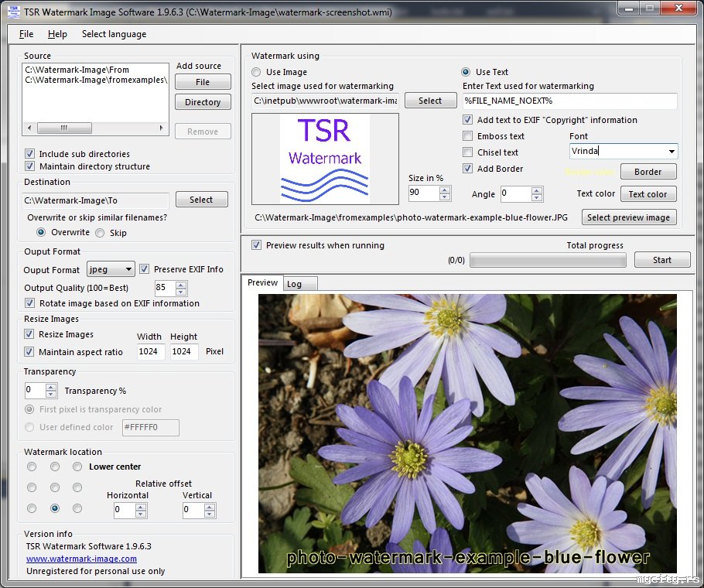The height and width of the screenshot is (588, 704).
Task: Open the Font dropdown showing Vrinda
Action: (671, 152)
